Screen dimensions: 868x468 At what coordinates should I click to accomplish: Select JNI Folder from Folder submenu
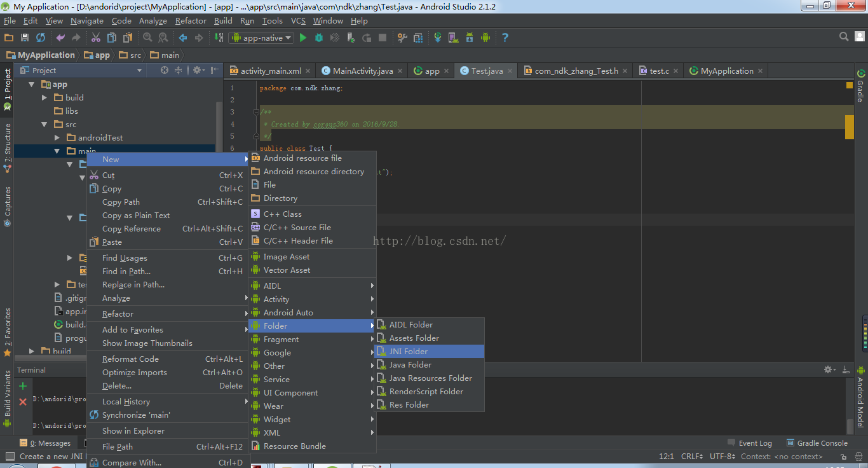409,352
